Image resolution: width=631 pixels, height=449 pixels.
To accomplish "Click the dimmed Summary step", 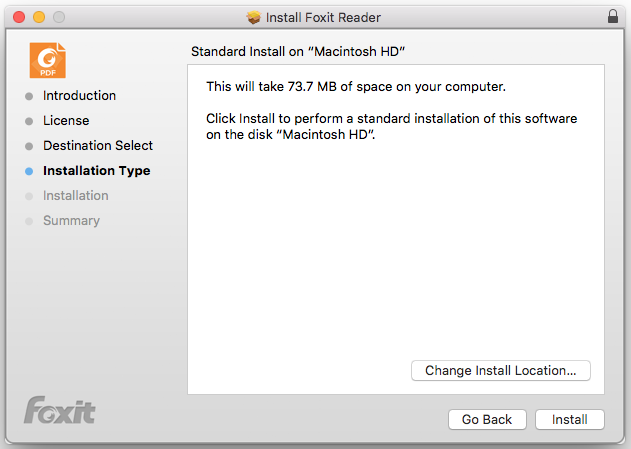I will [71, 221].
